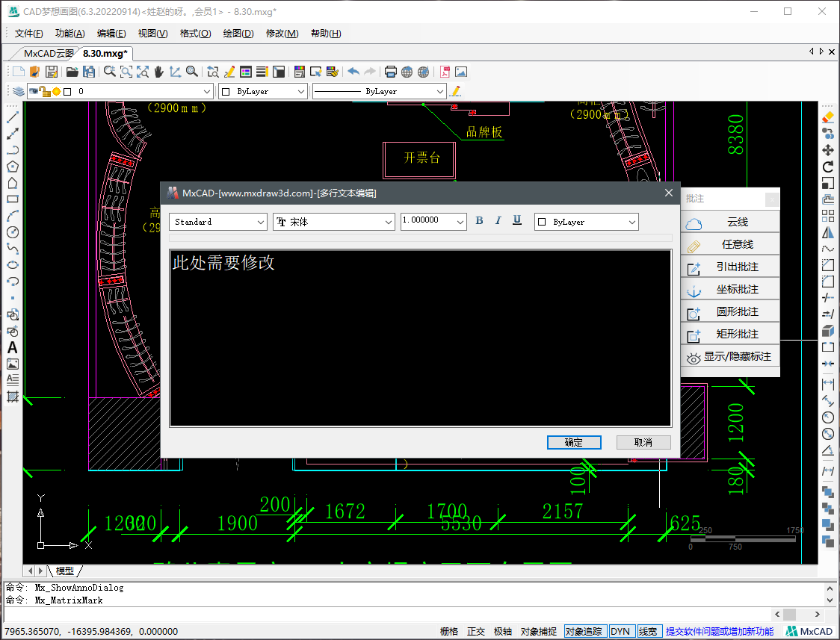840x640 pixels.
Task: Open the ByLayer color dropdown in dialog
Action: click(587, 222)
